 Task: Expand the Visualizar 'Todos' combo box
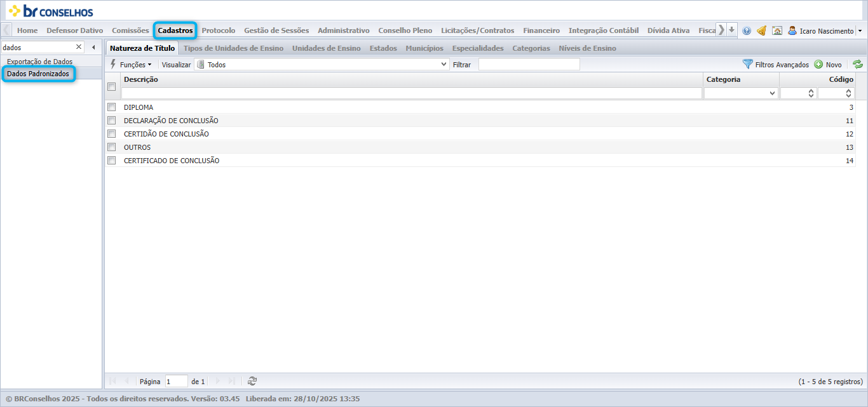click(x=445, y=64)
